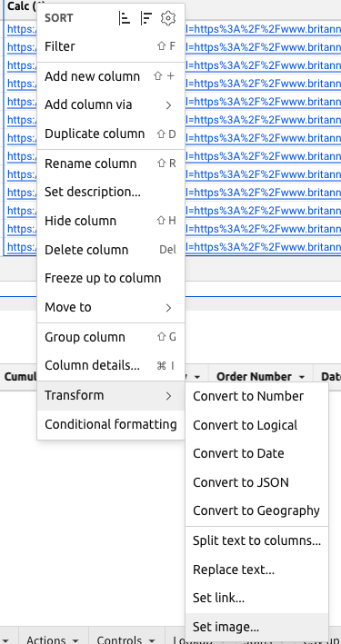The height and width of the screenshot is (644, 341).
Task: Choose Rename column
Action: (111, 163)
